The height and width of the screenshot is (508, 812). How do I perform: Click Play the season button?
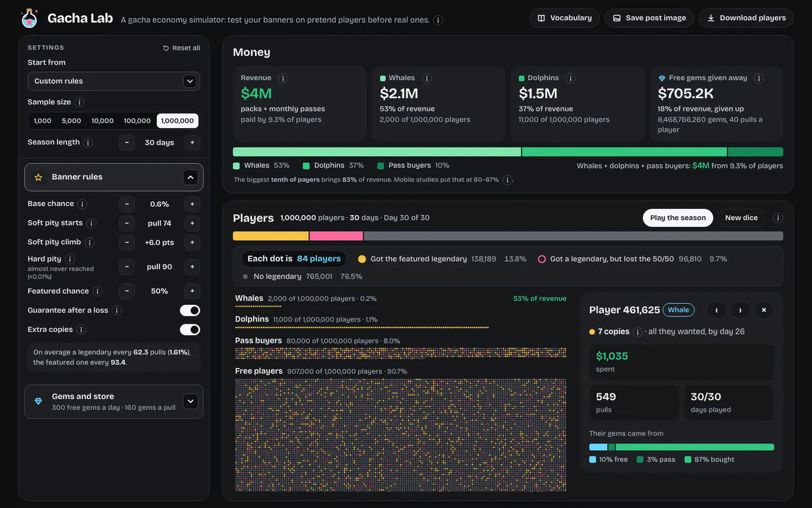tap(678, 218)
